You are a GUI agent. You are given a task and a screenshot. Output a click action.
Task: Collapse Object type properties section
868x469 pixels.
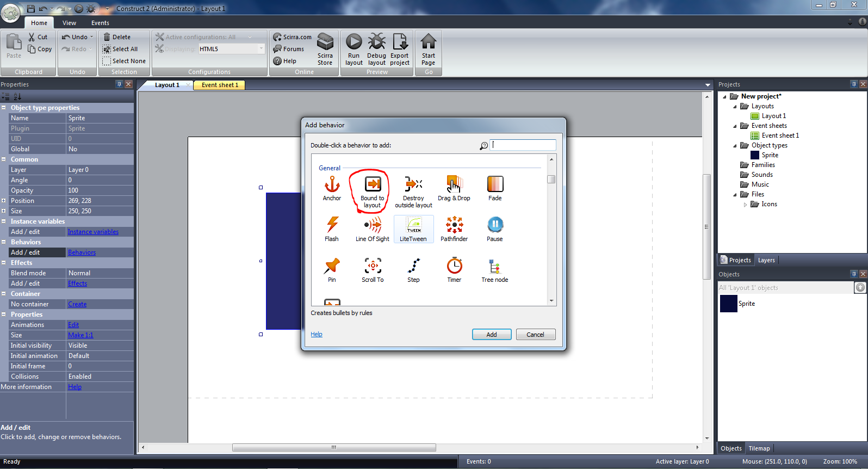click(x=4, y=108)
